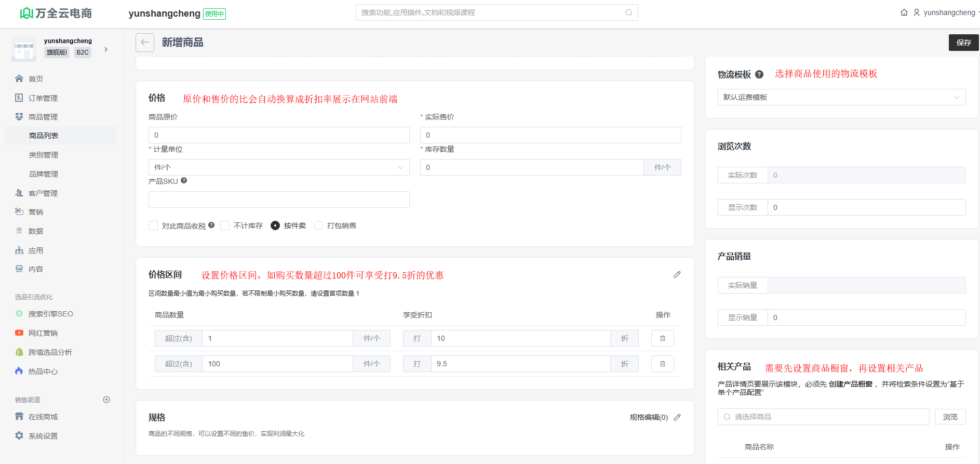
Task: Delete the price tier for quantity 100
Action: pos(663,364)
